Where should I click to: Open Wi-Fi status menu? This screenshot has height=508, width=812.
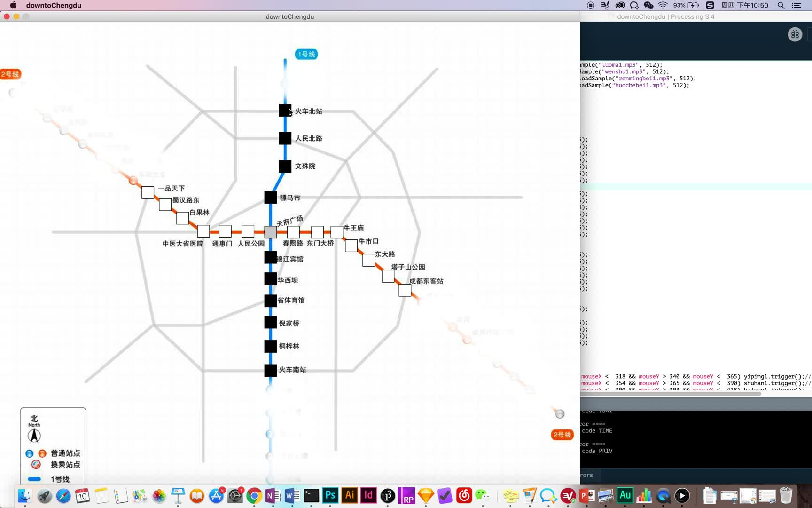coord(663,5)
